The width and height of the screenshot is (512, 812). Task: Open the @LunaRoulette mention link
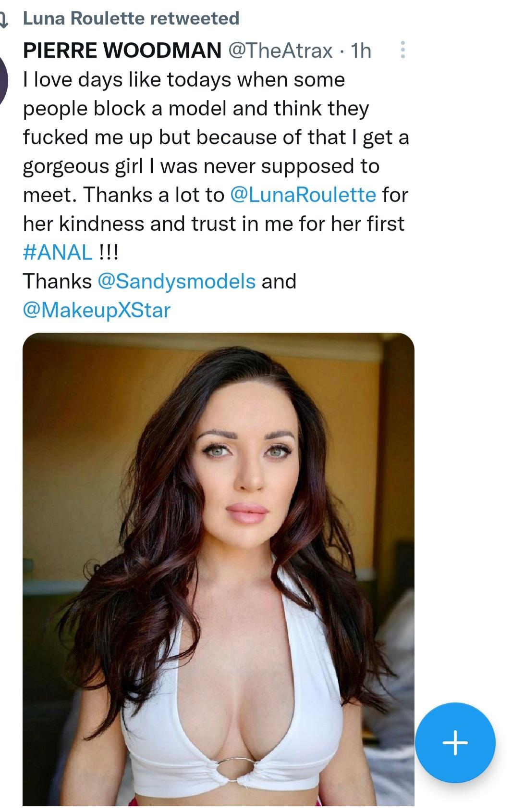click(303, 195)
